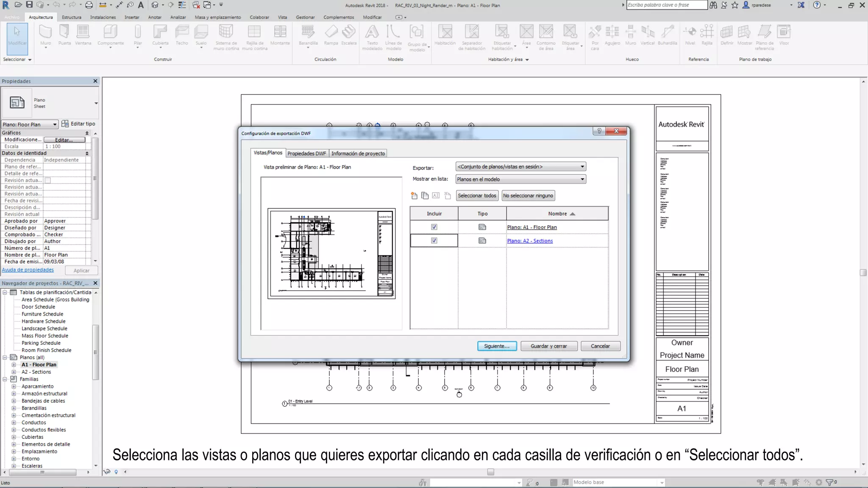Click the Siguiente button
Screen dimensions: 868x488
coord(497,346)
